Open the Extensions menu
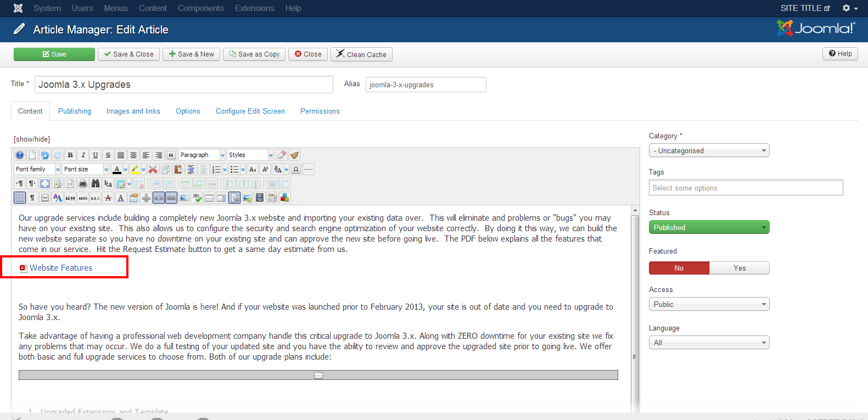Viewport: 868px width, 420px height. coord(255,8)
